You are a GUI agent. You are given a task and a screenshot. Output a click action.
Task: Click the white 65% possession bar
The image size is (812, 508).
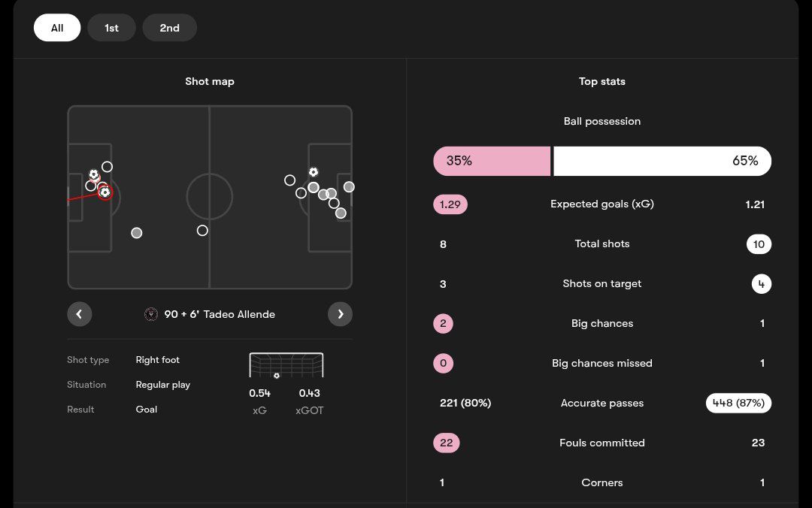click(x=662, y=161)
